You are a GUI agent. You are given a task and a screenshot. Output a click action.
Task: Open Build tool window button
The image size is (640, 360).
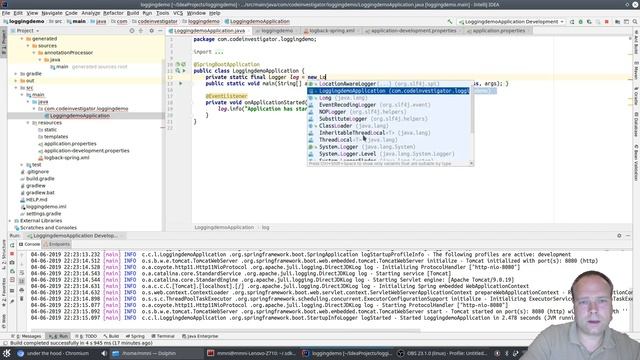[111, 336]
